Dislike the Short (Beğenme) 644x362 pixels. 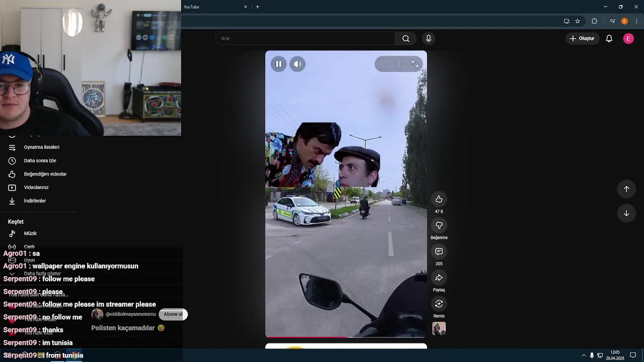point(439,225)
